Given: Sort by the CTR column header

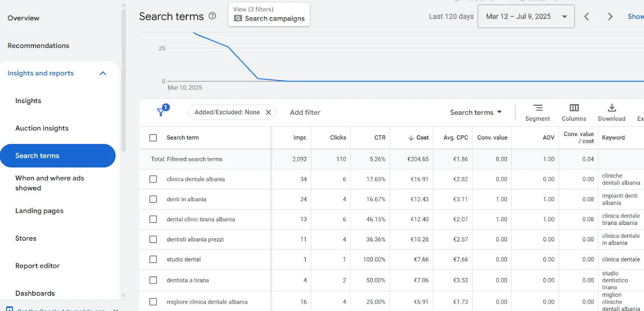Looking at the screenshot, I should click(380, 138).
